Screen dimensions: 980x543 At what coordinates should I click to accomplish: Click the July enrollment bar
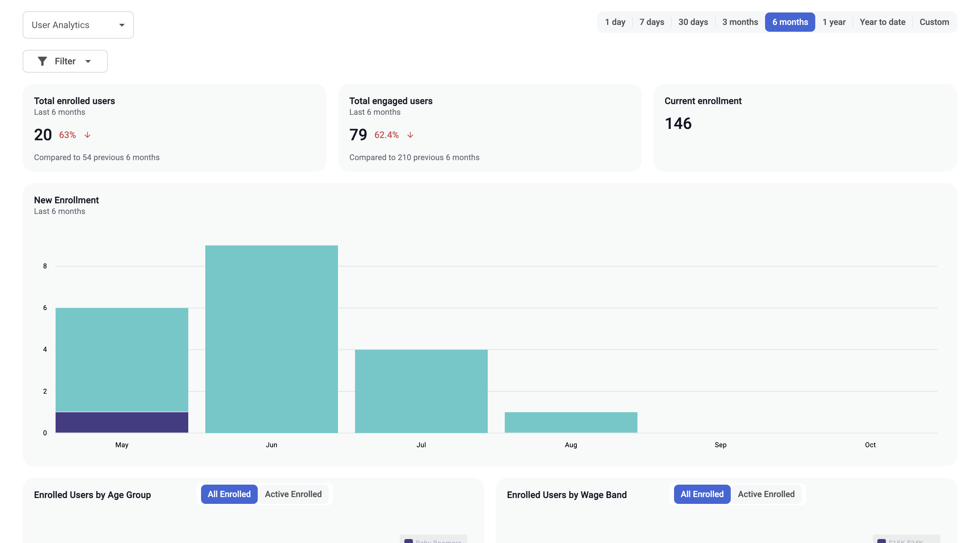pos(421,391)
